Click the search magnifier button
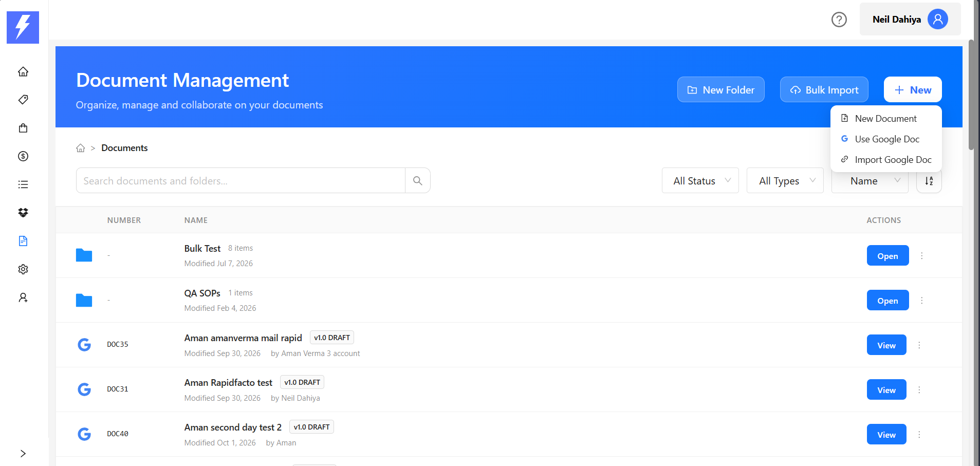The height and width of the screenshot is (466, 980). 418,180
